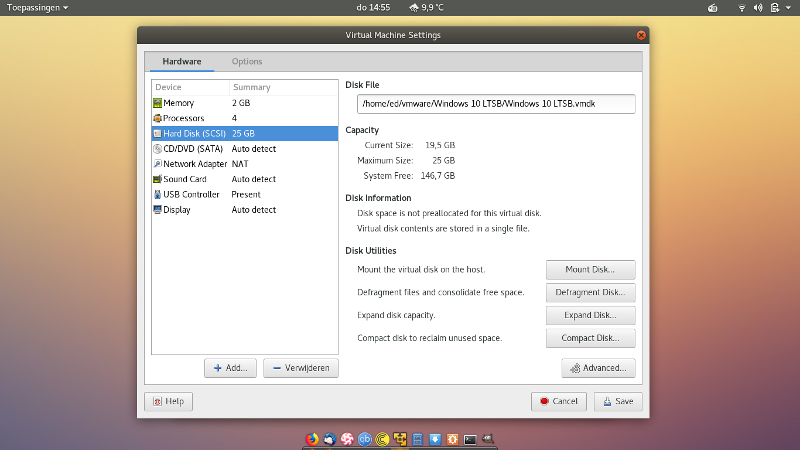
Task: Select the Sound Card icon
Action: [158, 179]
